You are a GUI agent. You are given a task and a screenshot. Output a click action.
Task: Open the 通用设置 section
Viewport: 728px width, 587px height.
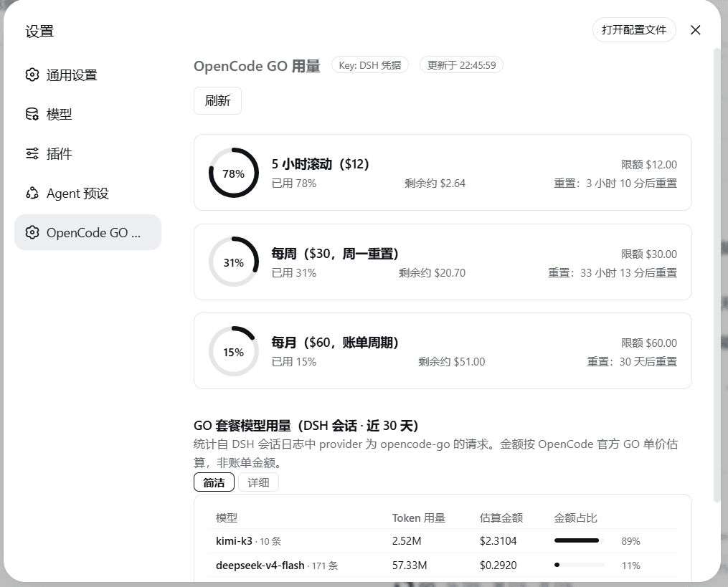[88, 75]
